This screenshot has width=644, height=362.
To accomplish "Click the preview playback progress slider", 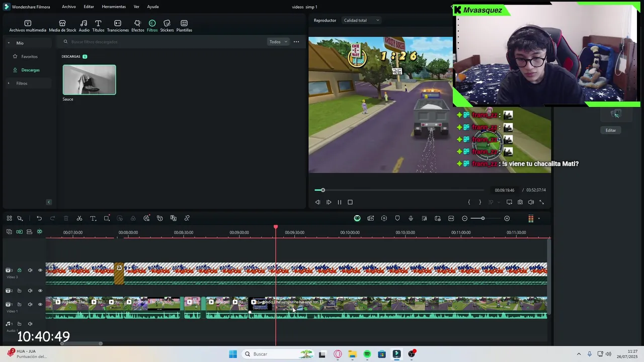I will pos(399,190).
